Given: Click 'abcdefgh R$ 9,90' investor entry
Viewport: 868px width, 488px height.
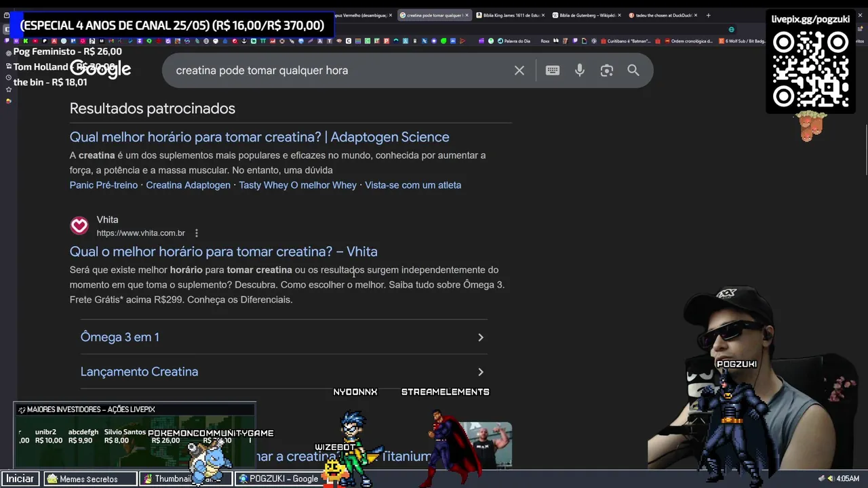Looking at the screenshot, I should pyautogui.click(x=83, y=436).
